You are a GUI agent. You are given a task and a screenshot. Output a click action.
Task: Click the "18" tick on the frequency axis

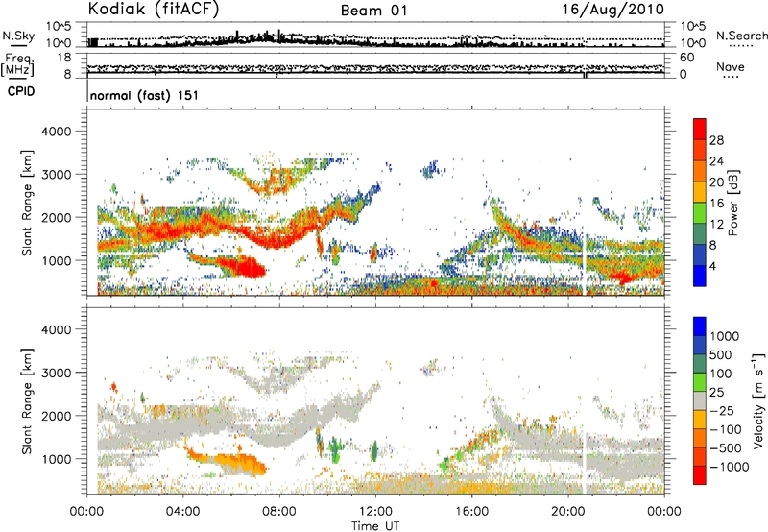[x=63, y=58]
